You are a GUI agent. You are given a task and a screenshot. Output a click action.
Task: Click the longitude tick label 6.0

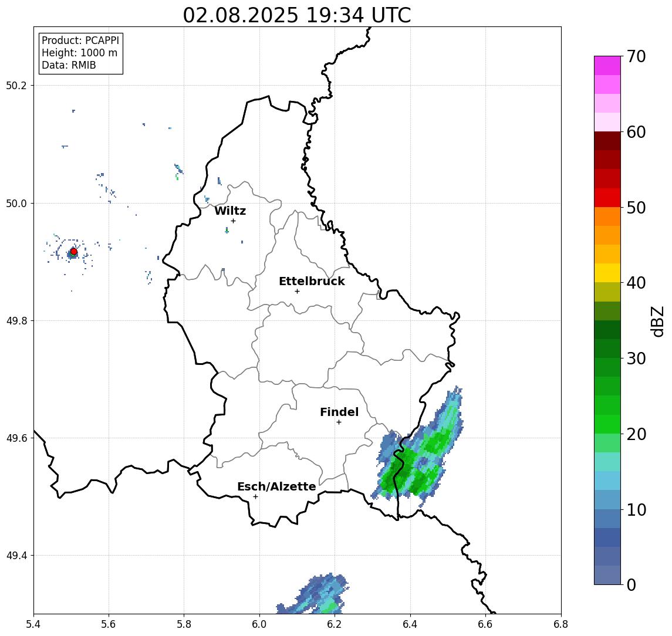[x=259, y=624]
